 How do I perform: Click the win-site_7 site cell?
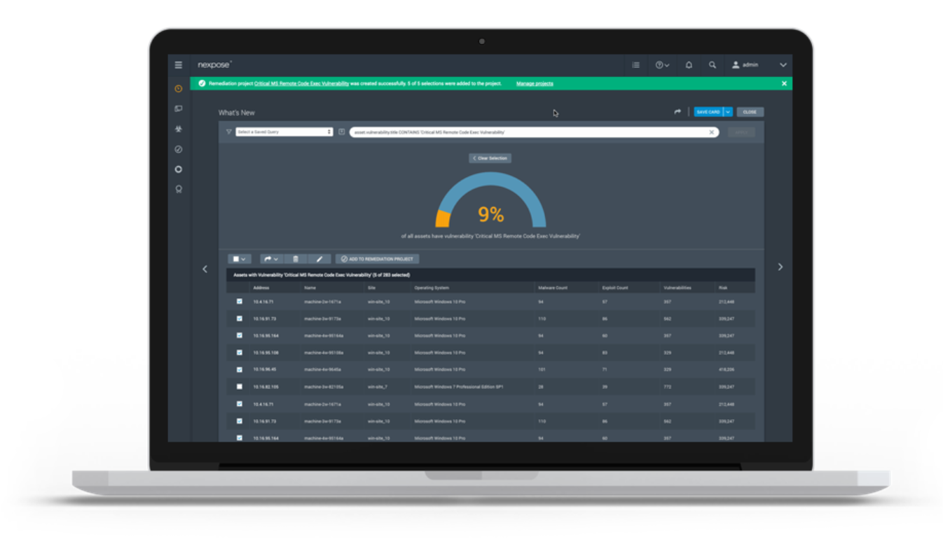point(377,386)
